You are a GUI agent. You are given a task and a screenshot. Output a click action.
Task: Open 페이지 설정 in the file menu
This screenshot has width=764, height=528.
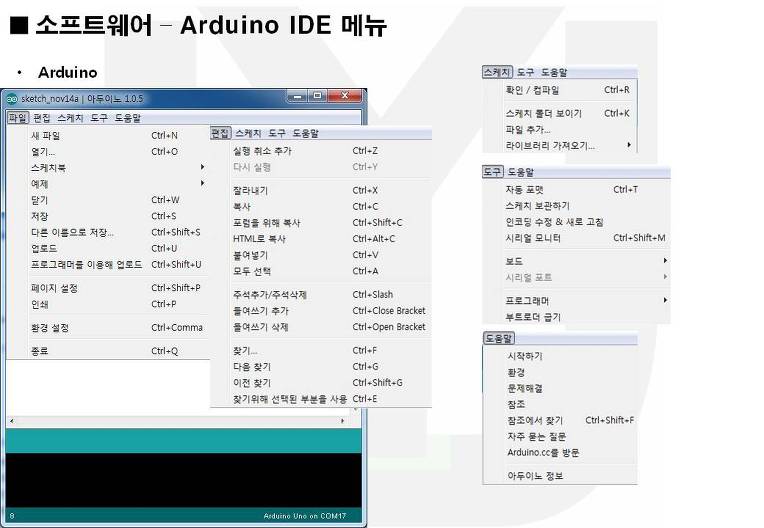(108, 288)
